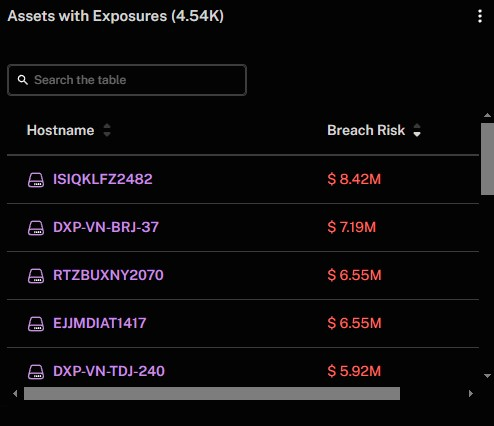This screenshot has height=426, width=494.
Task: Open the RTZBUXNY2070 hostname link
Action: point(108,275)
